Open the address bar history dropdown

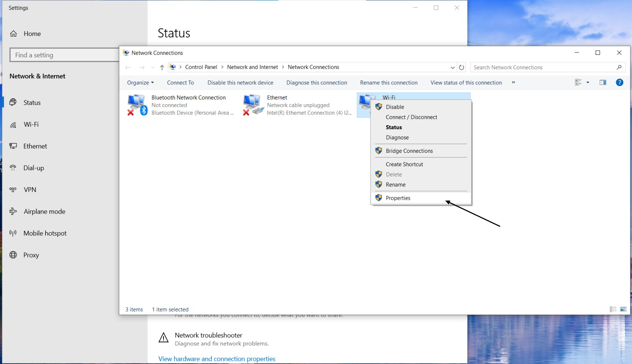point(453,67)
